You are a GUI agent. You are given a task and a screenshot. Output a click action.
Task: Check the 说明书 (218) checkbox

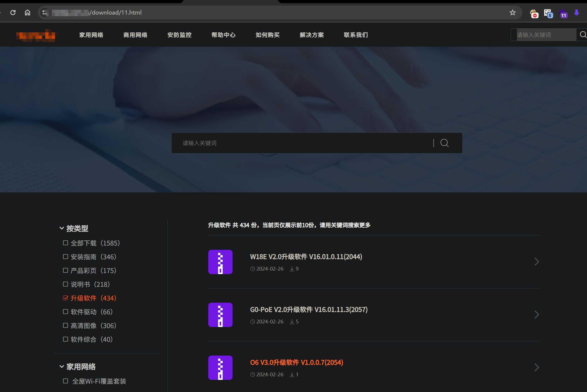[65, 284]
